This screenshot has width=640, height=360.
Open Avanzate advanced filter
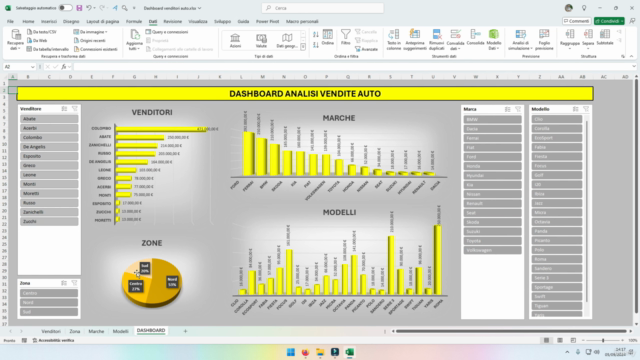coord(367,49)
